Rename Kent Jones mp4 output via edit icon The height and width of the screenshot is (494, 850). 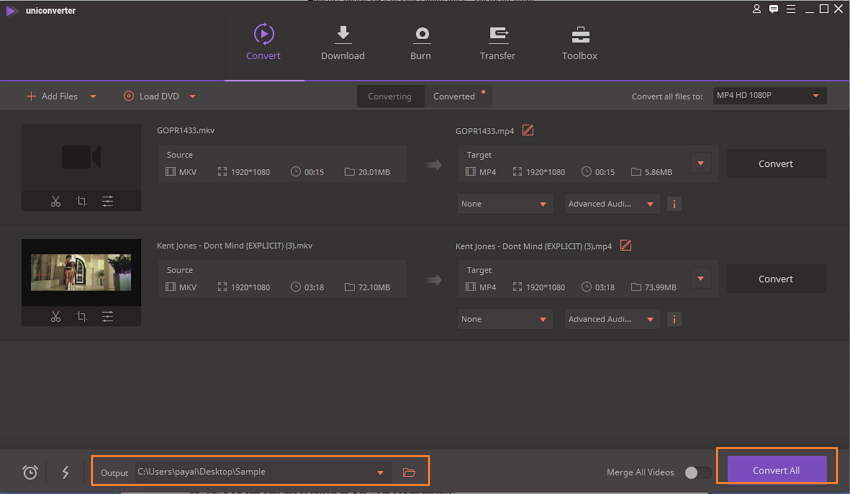pos(626,245)
